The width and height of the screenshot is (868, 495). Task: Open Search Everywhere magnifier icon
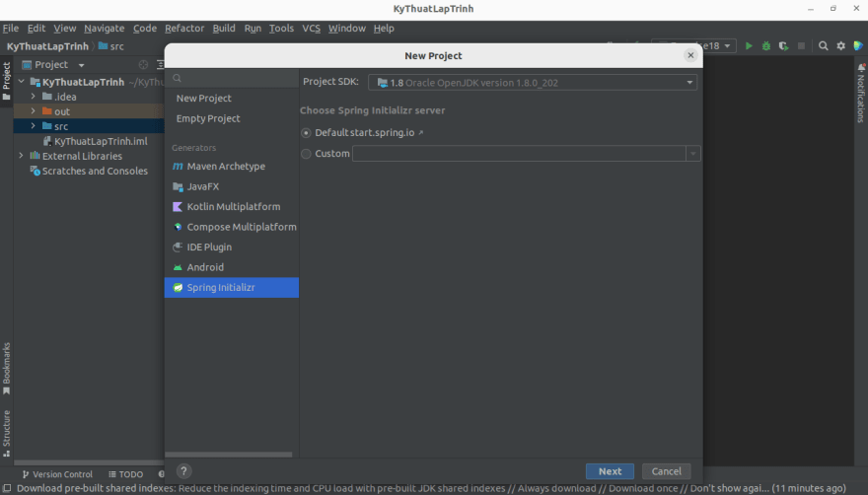tap(824, 46)
